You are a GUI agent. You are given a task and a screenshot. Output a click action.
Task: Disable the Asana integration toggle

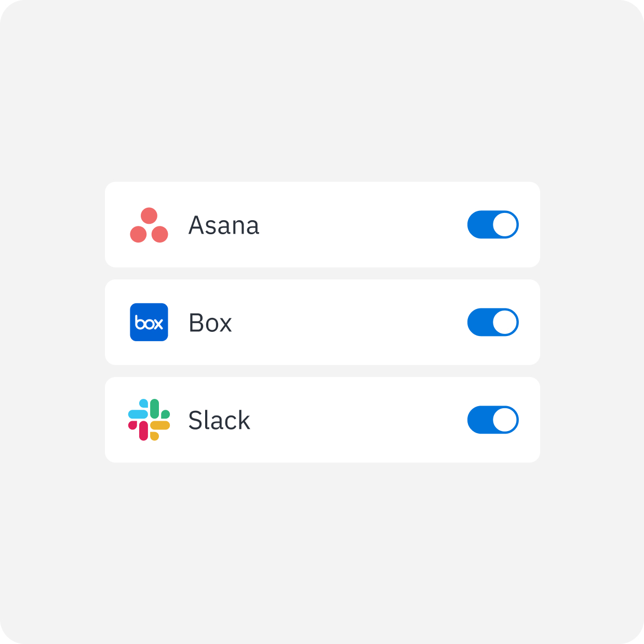coord(492,224)
